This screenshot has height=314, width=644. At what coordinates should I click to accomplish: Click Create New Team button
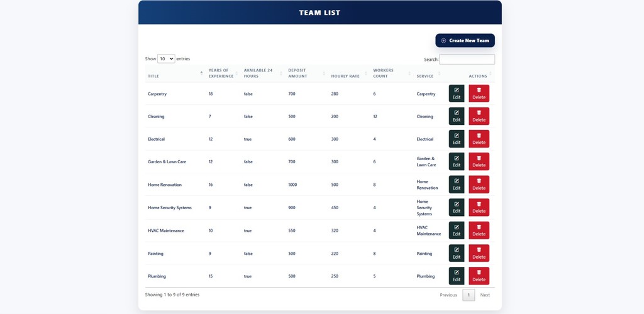click(x=465, y=41)
